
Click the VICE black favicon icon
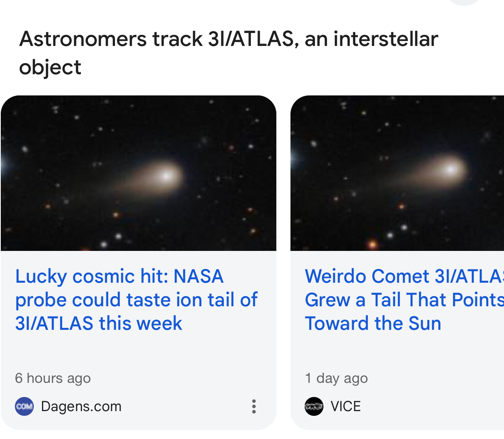(314, 406)
